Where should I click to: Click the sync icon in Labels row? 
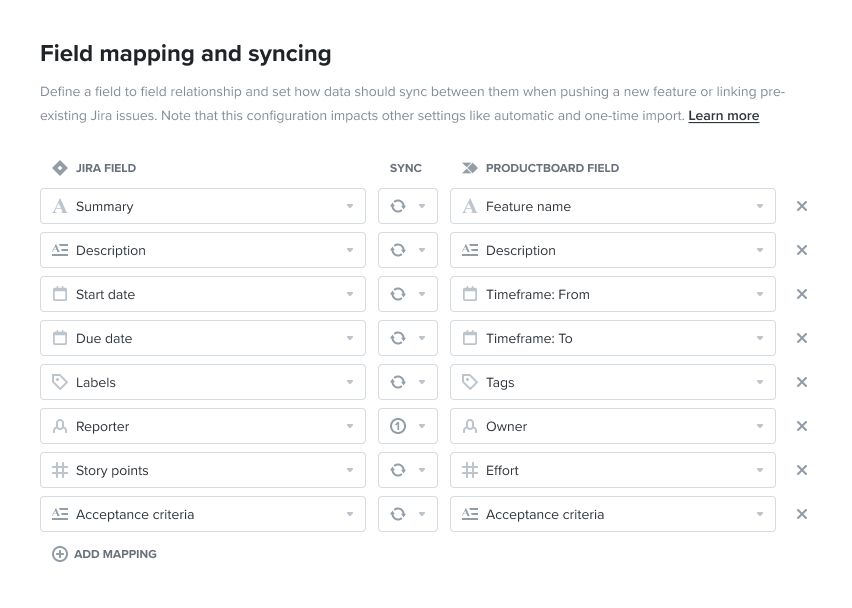(x=398, y=382)
